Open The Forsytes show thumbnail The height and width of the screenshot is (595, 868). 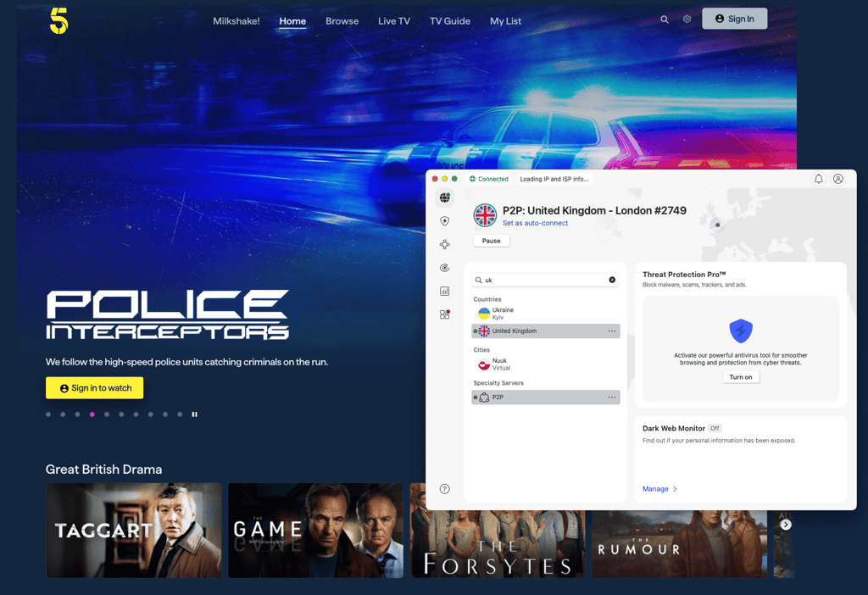point(497,543)
